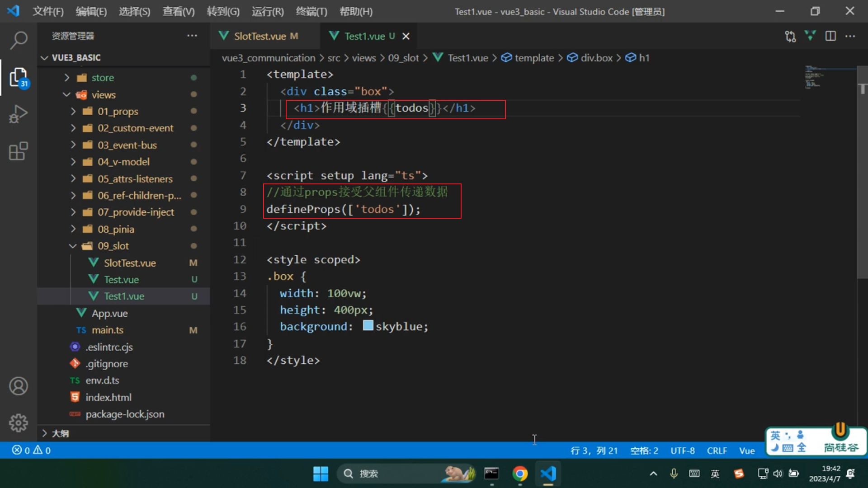Expand the 03_event-bus folder
This screenshot has width=868, height=488.
[x=123, y=145]
